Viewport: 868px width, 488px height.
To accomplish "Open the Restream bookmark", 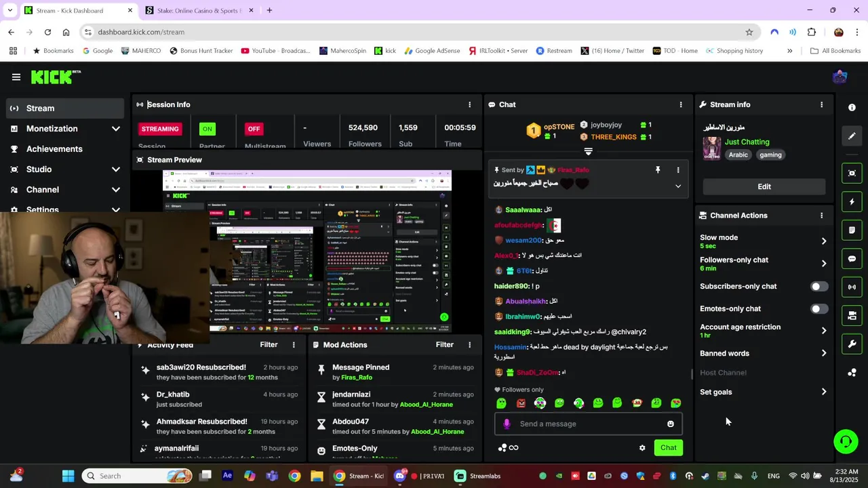I will click(x=554, y=51).
